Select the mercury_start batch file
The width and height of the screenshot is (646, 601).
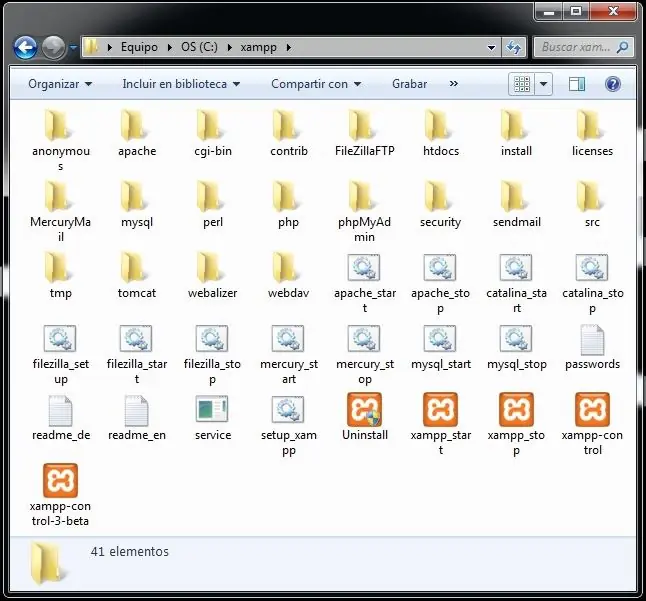click(x=288, y=339)
